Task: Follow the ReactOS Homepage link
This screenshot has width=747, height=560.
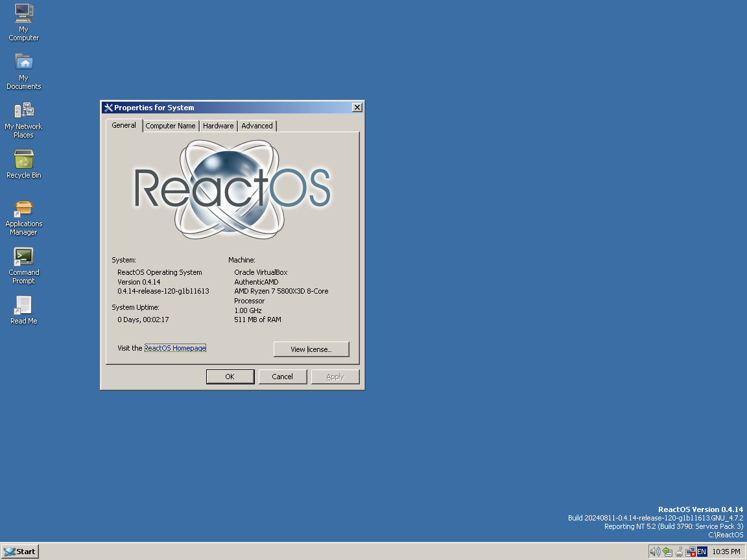Action: click(x=175, y=348)
